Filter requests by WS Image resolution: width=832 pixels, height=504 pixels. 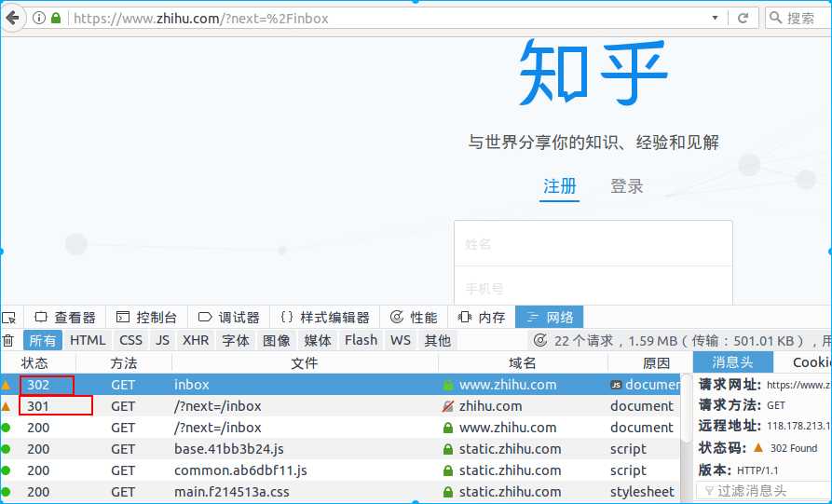401,341
